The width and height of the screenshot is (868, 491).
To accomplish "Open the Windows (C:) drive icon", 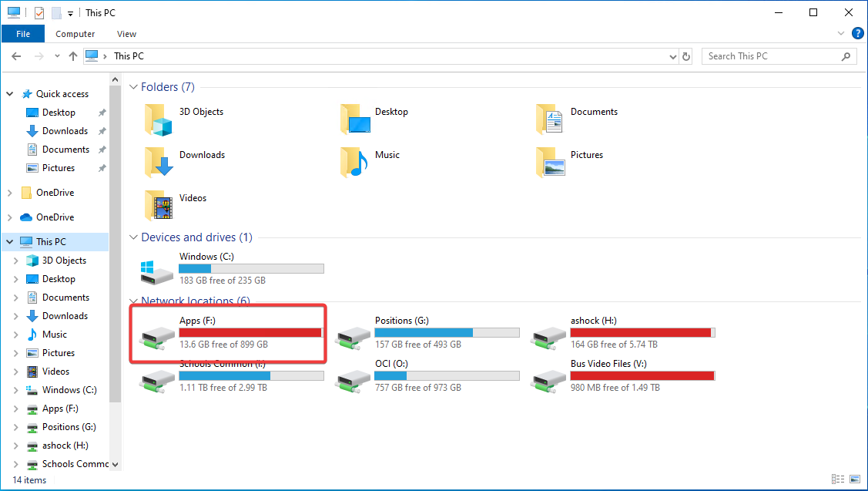I will (x=156, y=269).
